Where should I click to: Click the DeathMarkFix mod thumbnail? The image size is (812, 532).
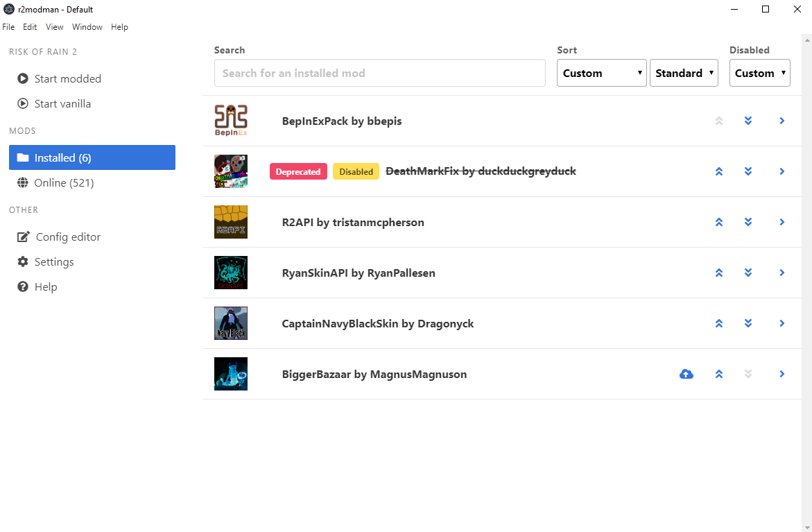231,171
